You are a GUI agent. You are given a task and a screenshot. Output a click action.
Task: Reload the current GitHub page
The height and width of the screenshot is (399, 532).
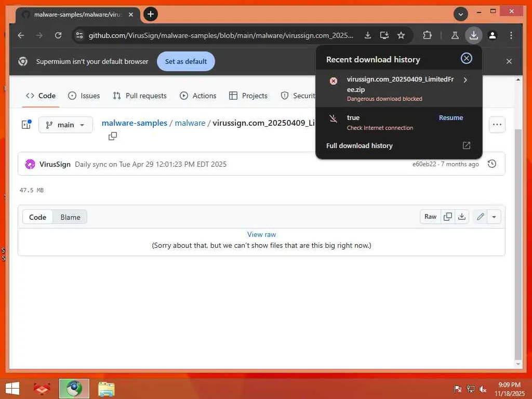tap(58, 35)
